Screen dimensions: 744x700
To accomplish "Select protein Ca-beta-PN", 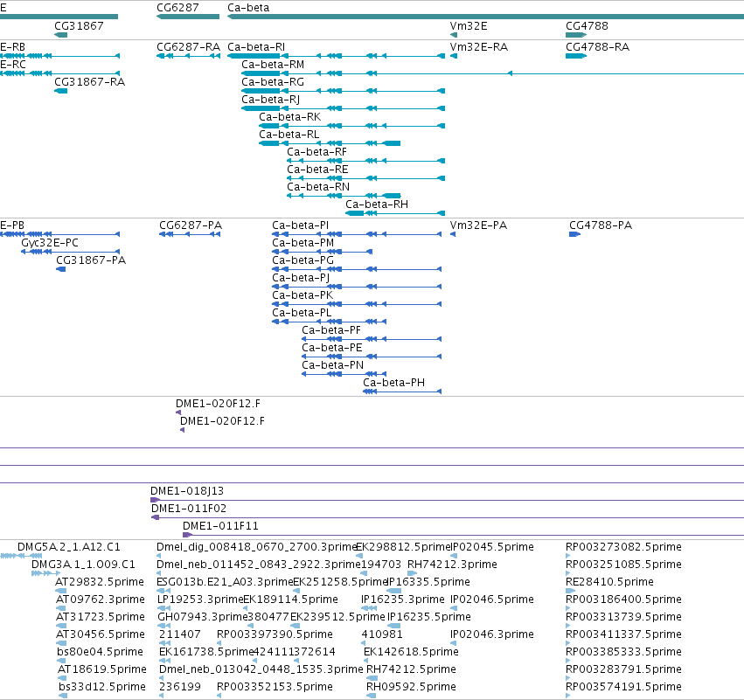I will click(332, 365).
